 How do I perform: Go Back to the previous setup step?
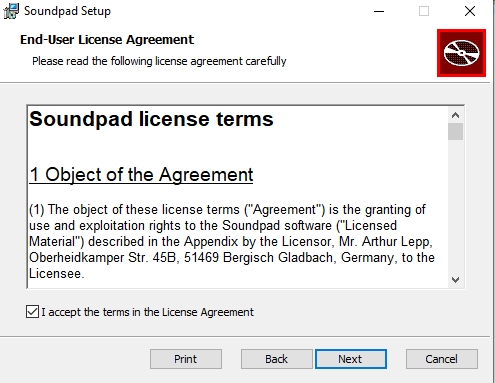click(x=276, y=359)
